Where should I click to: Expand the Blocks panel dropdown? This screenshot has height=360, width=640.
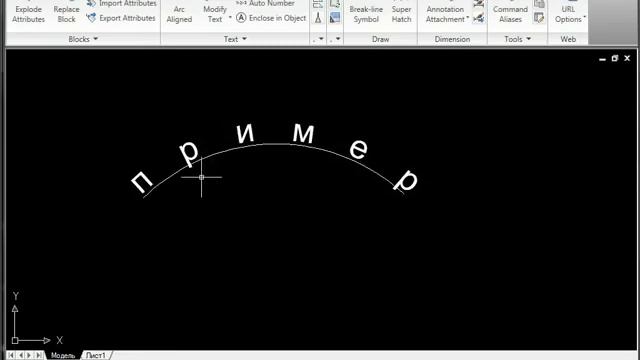(x=96, y=39)
